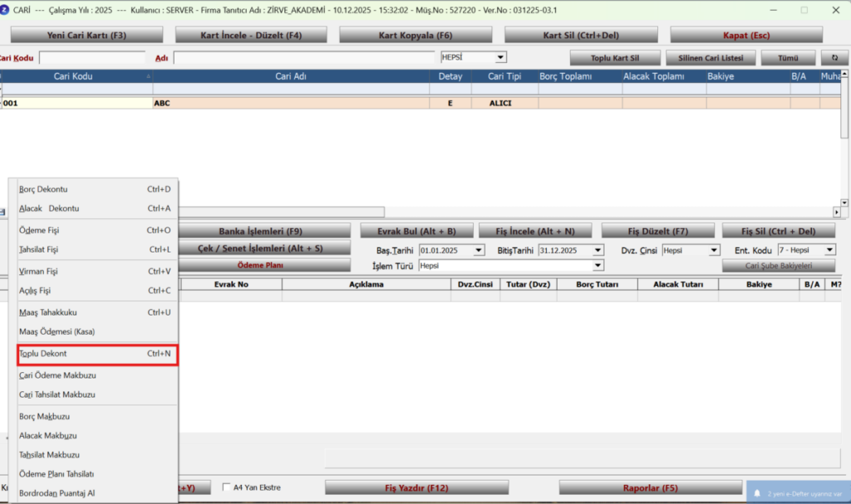
Task: Click the Fiş Yazdır (F12) button
Action: [417, 487]
